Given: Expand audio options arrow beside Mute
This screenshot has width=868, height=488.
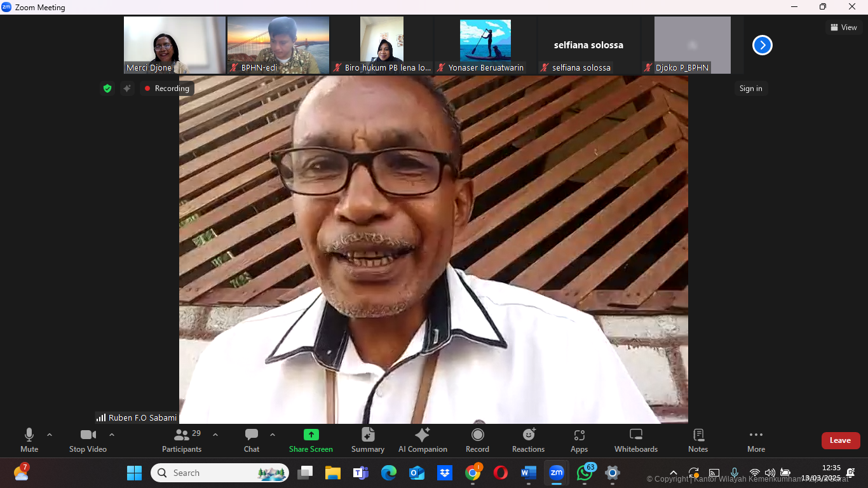Looking at the screenshot, I should 50,435.
